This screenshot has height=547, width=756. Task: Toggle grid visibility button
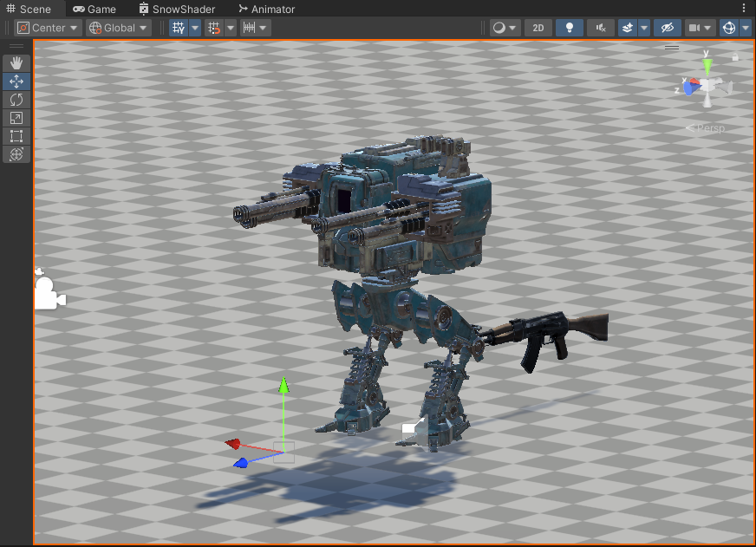tap(179, 28)
